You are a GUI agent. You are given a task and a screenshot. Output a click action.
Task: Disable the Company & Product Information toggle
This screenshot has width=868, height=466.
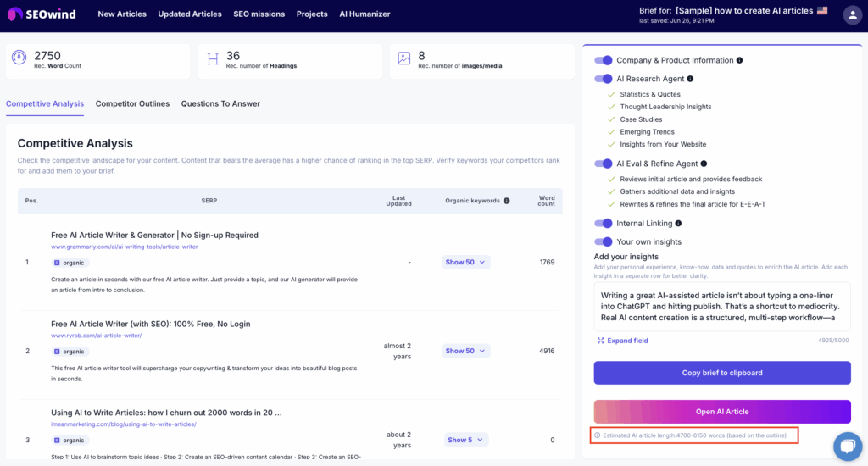pos(604,60)
